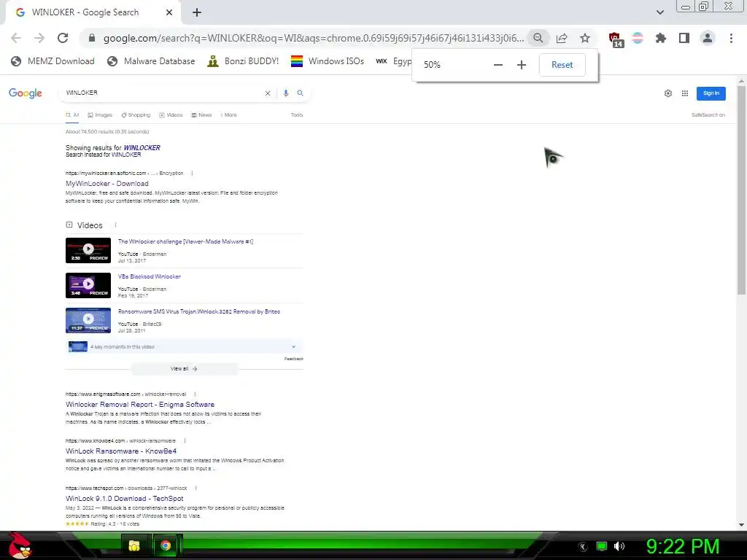Go back to previous page
This screenshot has width=747, height=560.
[16, 38]
